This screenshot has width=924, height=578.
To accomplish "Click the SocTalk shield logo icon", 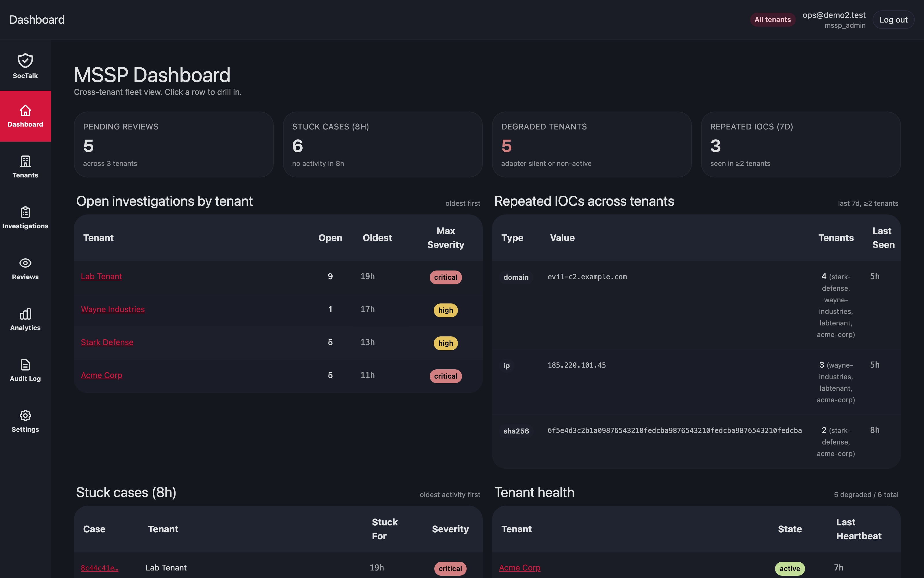I will (x=25, y=60).
